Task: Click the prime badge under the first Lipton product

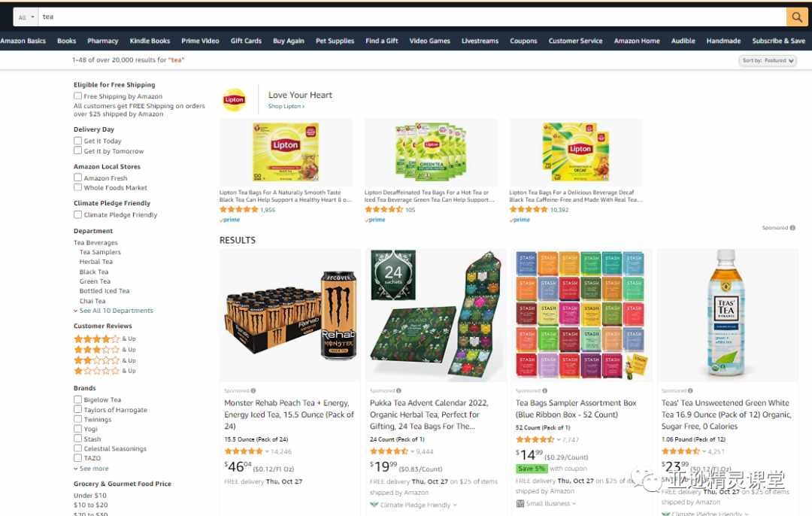Action: coord(230,220)
